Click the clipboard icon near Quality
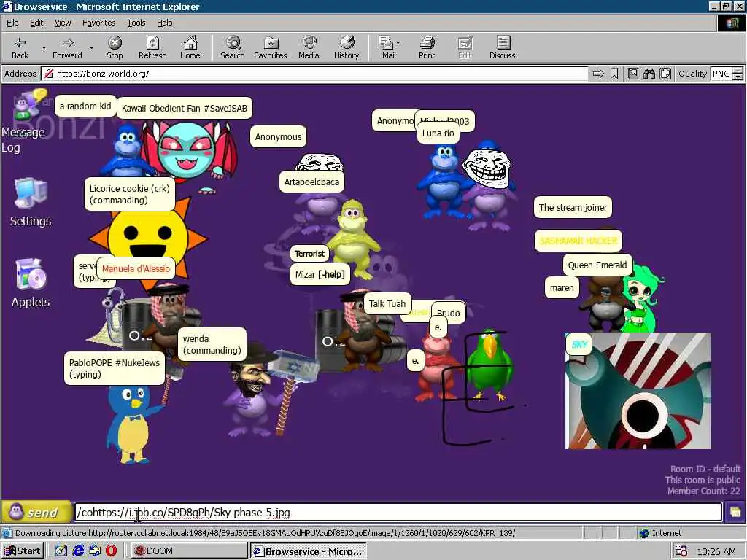 665,74
